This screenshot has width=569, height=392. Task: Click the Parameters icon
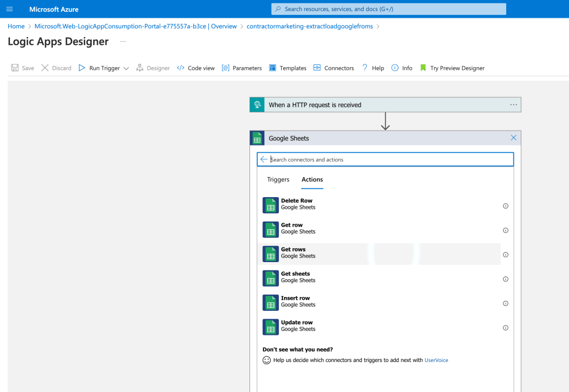(226, 68)
